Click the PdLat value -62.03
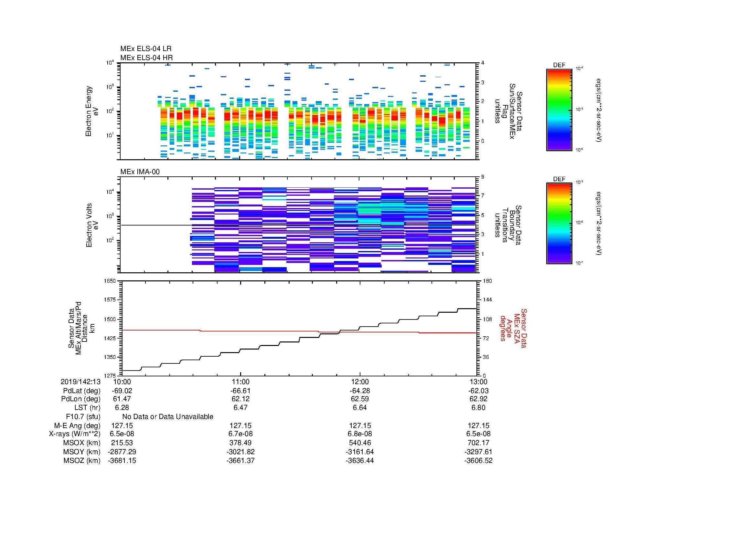The width and height of the screenshot is (756, 534). 478,391
